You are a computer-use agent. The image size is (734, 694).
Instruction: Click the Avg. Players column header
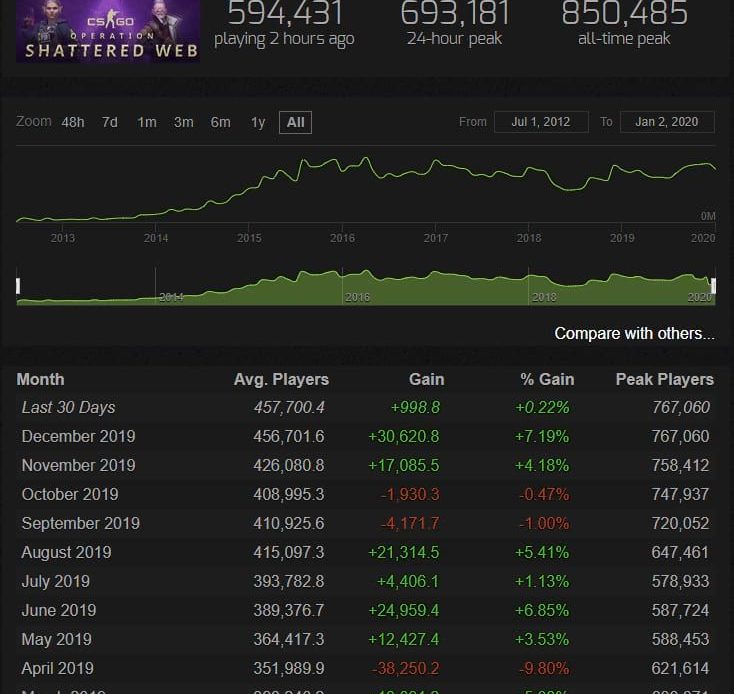281,379
